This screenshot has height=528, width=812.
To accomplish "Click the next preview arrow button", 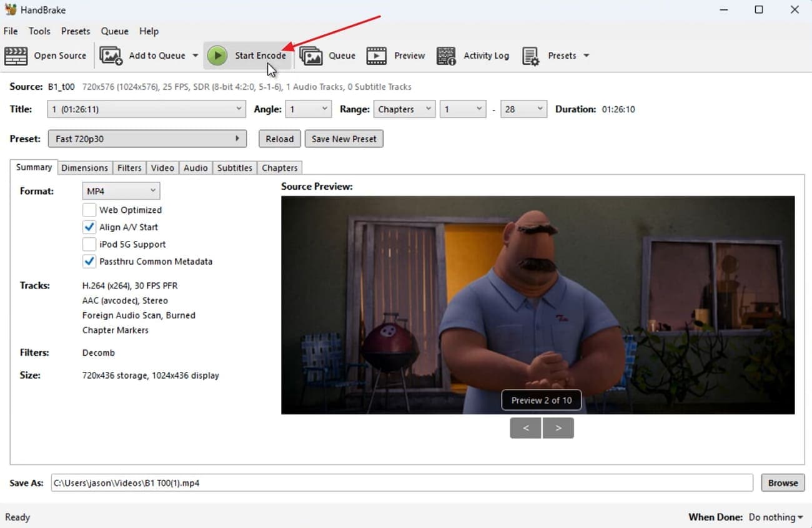I will point(558,428).
